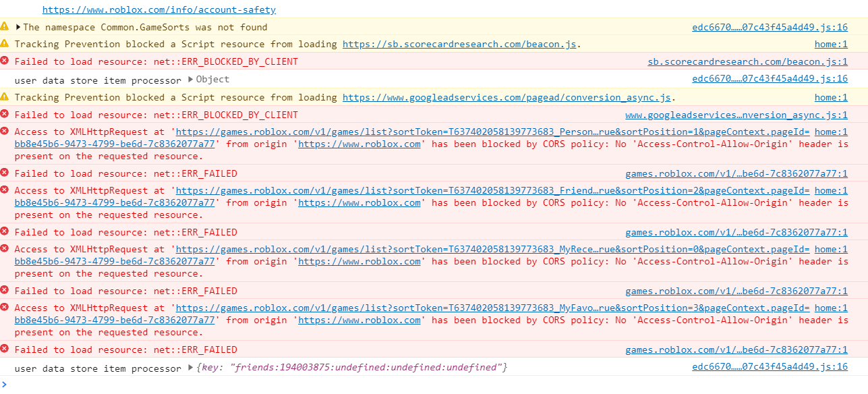Open the home:1 source on the scorecardresearch warning row
This screenshot has height=394, width=868.
tap(831, 45)
